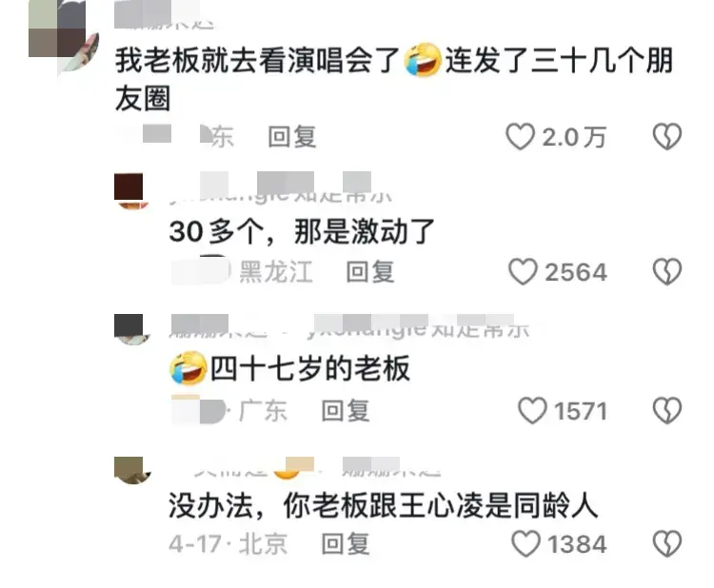Like the comment with 2.0万 likes
The width and height of the screenshot is (714, 588).
coord(520,136)
